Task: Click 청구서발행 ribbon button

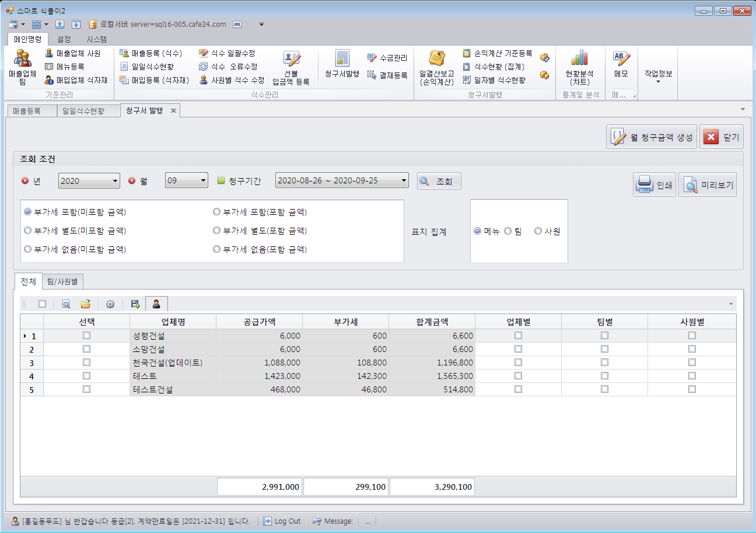Action: pos(342,64)
